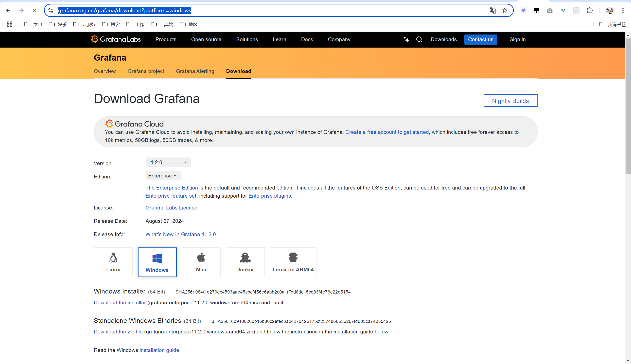Choose the Mac platform tile
Image resolution: width=631 pixels, height=364 pixels.
(201, 262)
